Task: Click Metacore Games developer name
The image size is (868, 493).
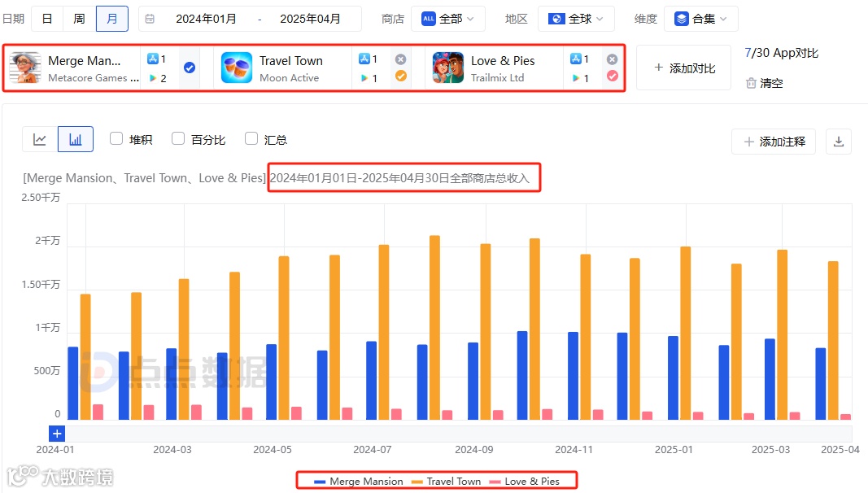Action: (93, 78)
